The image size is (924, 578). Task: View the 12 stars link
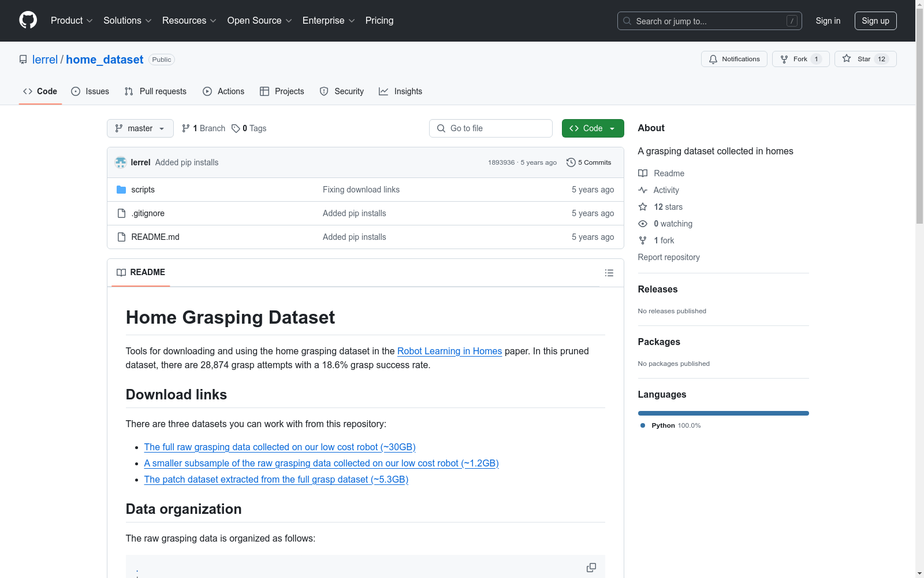661,207
